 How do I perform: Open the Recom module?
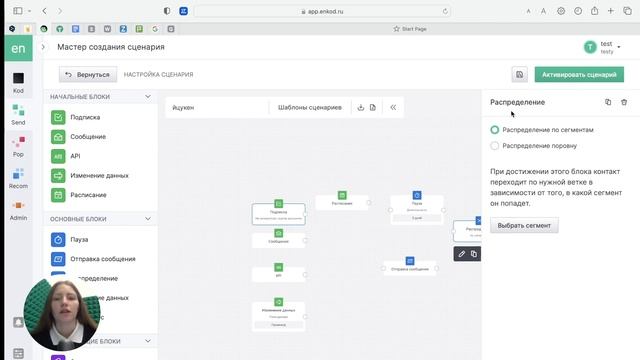(x=18, y=178)
